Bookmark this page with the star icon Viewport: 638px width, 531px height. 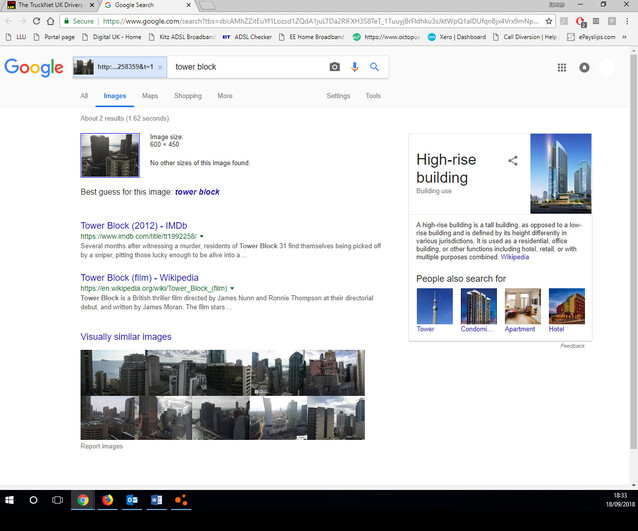(x=548, y=21)
